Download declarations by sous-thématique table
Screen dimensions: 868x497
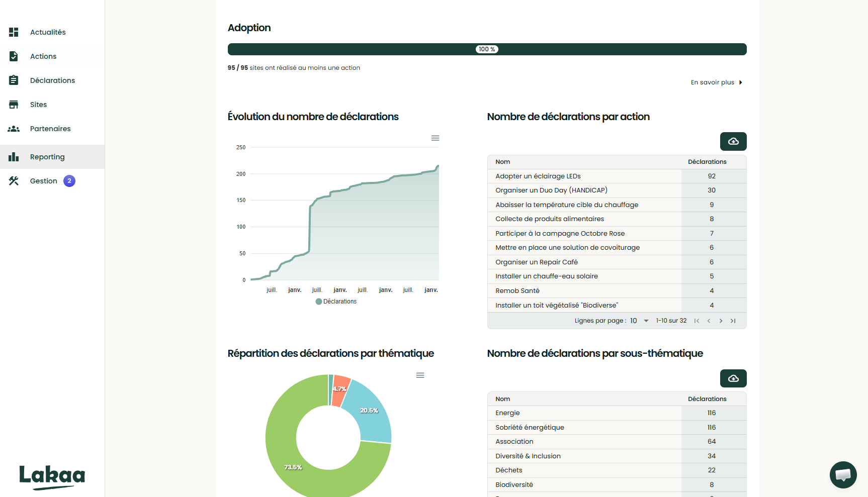pos(733,378)
